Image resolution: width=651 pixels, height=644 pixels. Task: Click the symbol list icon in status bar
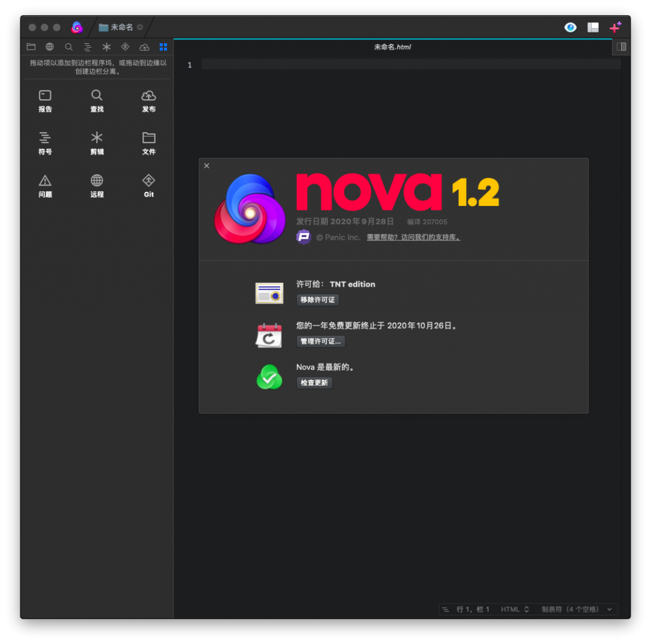(x=446, y=609)
